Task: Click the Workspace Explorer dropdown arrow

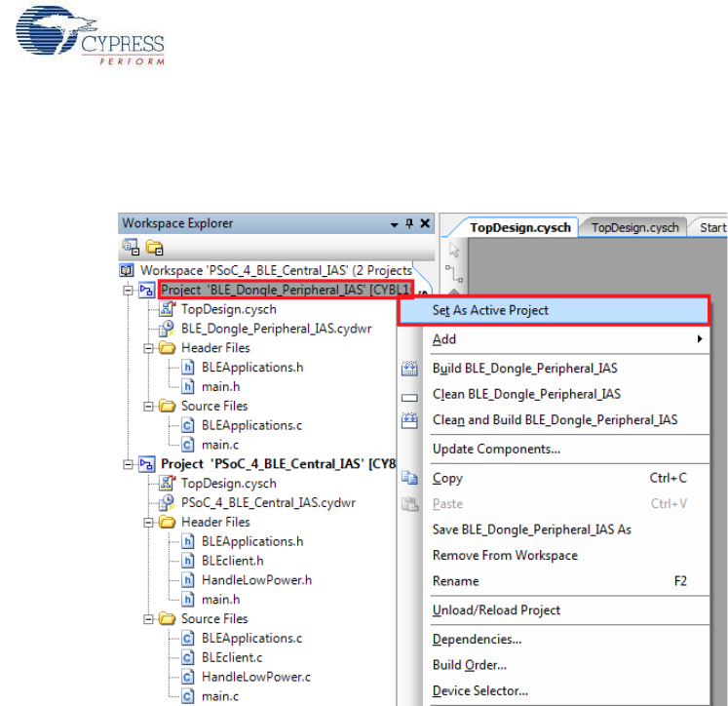Action: (x=394, y=225)
